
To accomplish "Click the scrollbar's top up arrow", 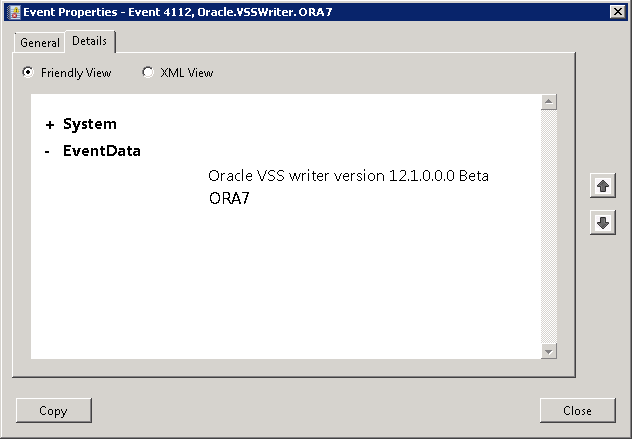I will tap(548, 102).
